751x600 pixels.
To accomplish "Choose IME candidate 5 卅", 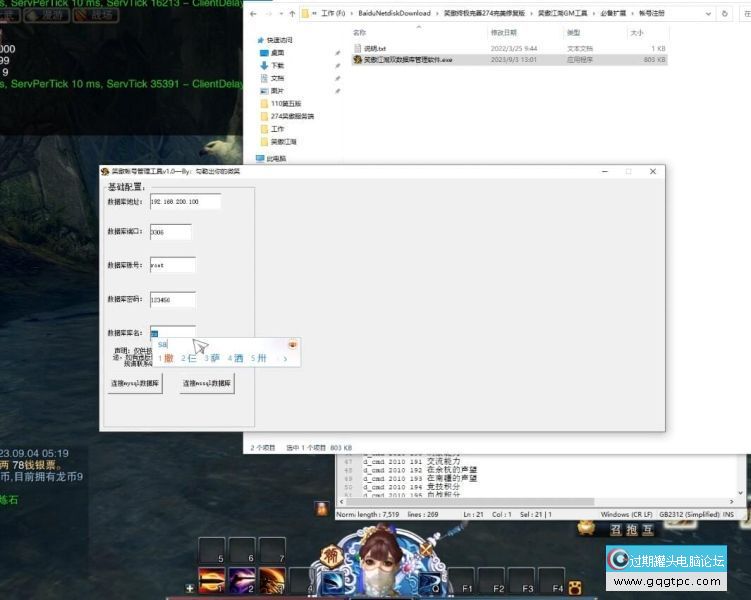I will click(259, 358).
